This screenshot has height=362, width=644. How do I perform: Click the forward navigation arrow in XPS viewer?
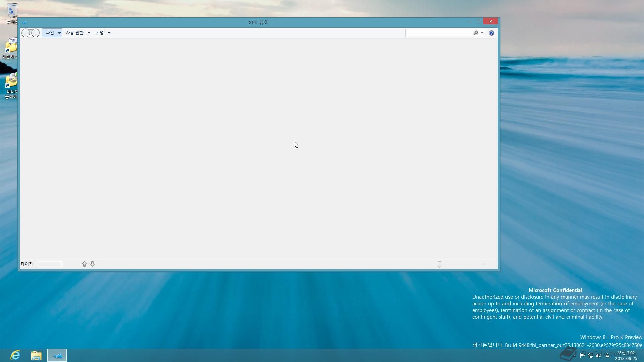(35, 33)
